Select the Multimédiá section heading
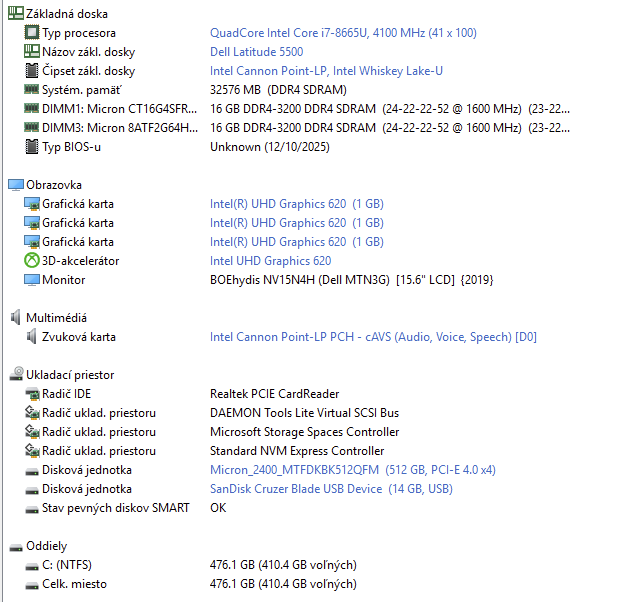 coord(57,318)
